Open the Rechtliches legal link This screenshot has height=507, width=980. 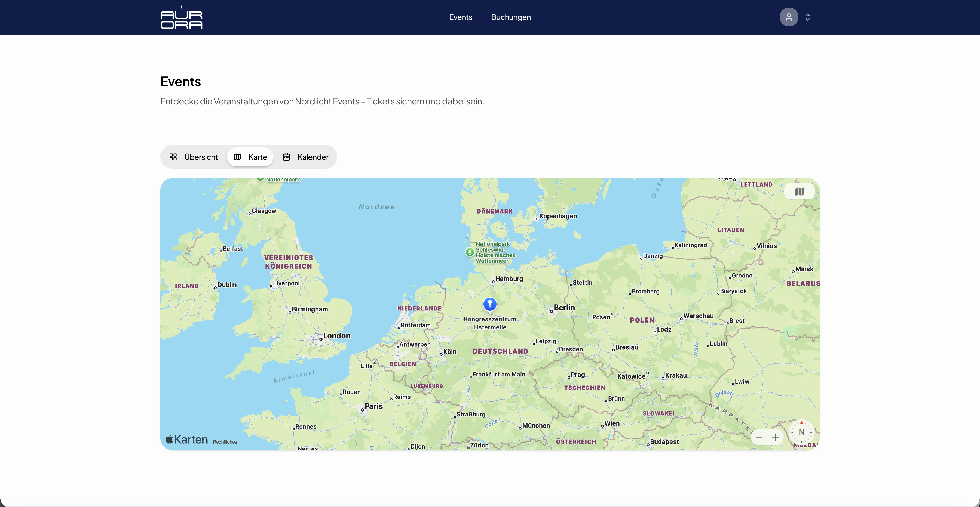pos(225,442)
